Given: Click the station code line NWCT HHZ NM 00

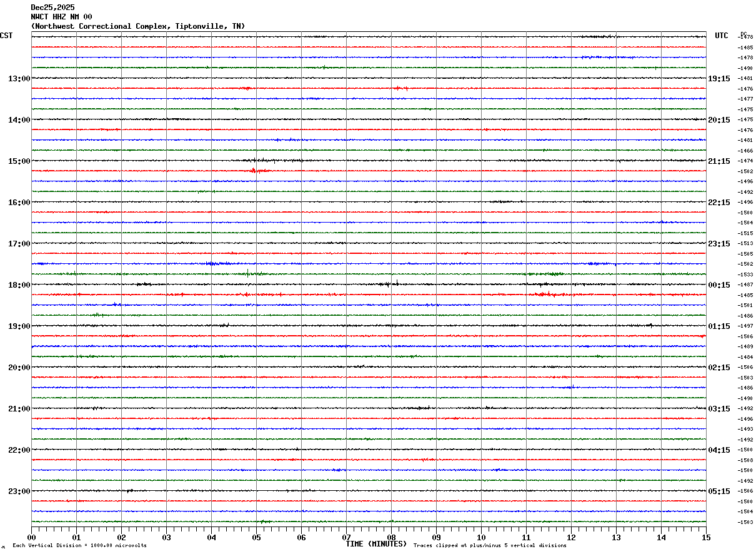Looking at the screenshot, I should (61, 17).
